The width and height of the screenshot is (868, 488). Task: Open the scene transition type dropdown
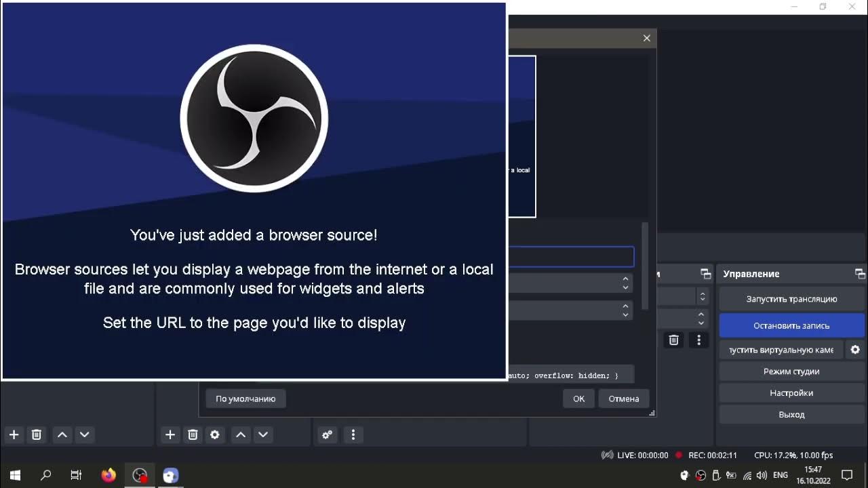coord(683,296)
